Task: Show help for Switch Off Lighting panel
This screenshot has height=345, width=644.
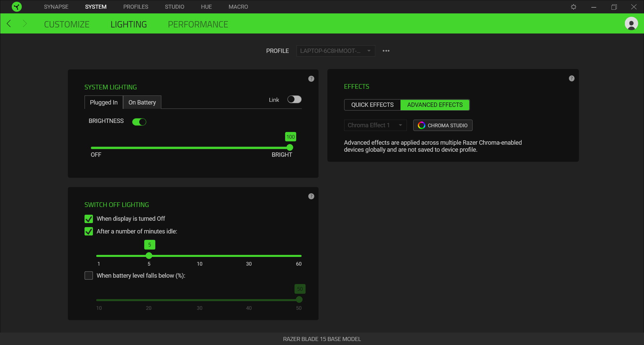Action: [x=311, y=196]
